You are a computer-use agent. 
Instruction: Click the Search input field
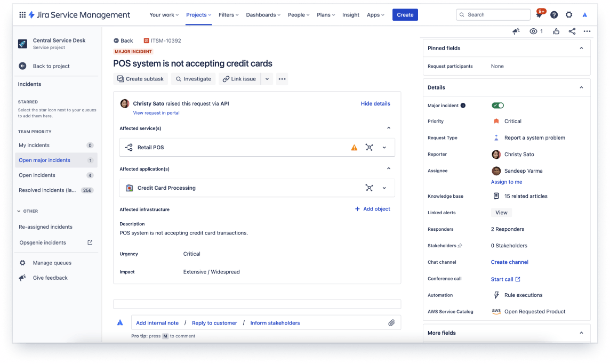point(493,15)
